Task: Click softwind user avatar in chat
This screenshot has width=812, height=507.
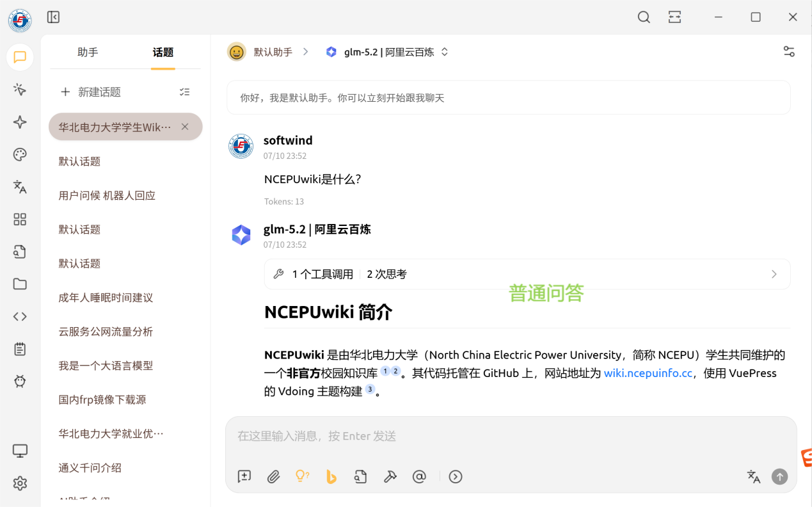Action: 241,146
